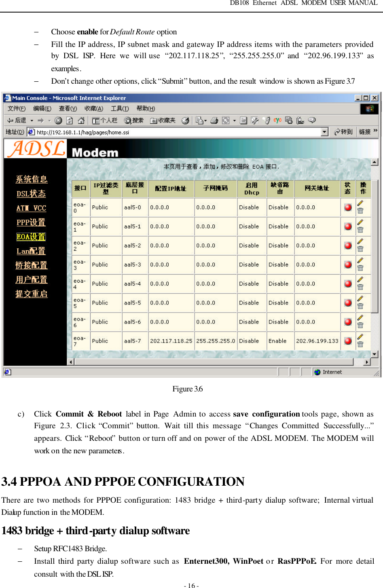Edit the eoa-3 entry with pencil icon

pyautogui.click(x=360, y=260)
